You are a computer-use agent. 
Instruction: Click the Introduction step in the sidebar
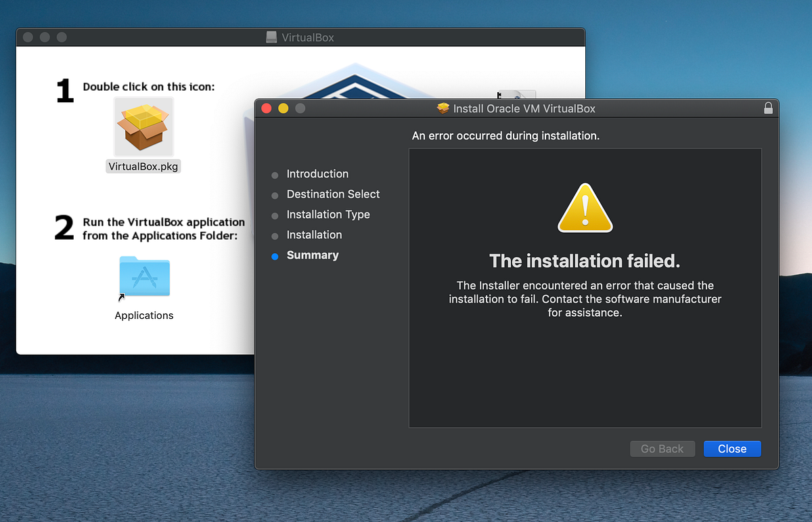(x=317, y=174)
